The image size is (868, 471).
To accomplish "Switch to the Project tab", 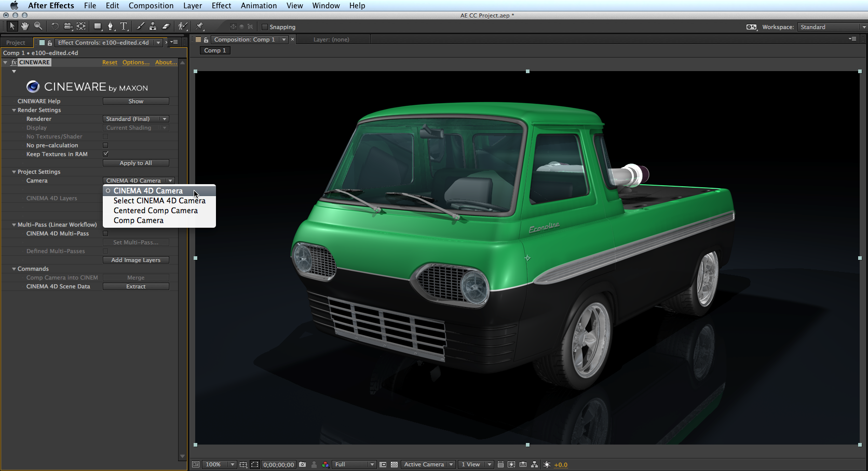I will tap(16, 43).
